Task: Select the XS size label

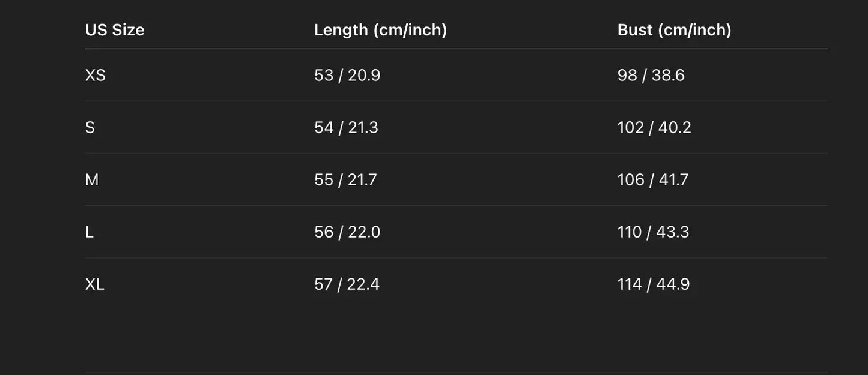Action: [96, 76]
